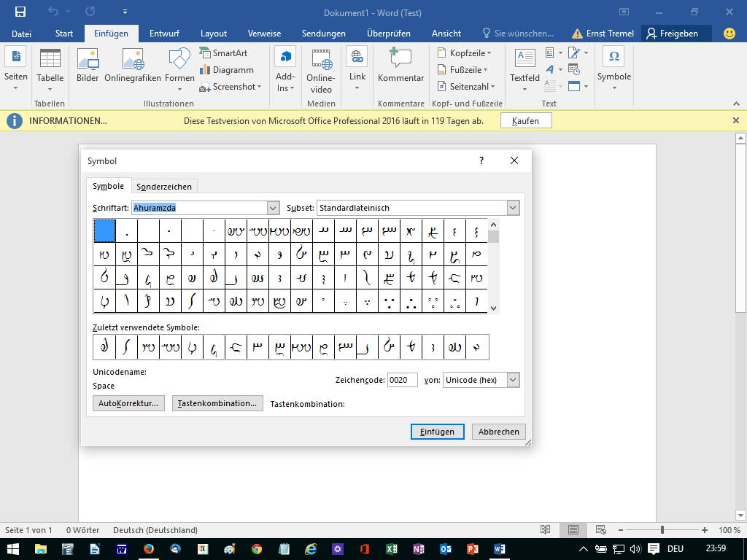Screen dimensions: 747x560
Task: Click the Symbol dialog help question mark
Action: click(481, 160)
